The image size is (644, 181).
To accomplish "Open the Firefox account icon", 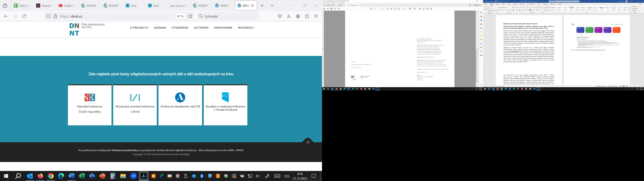I will point(298,16).
